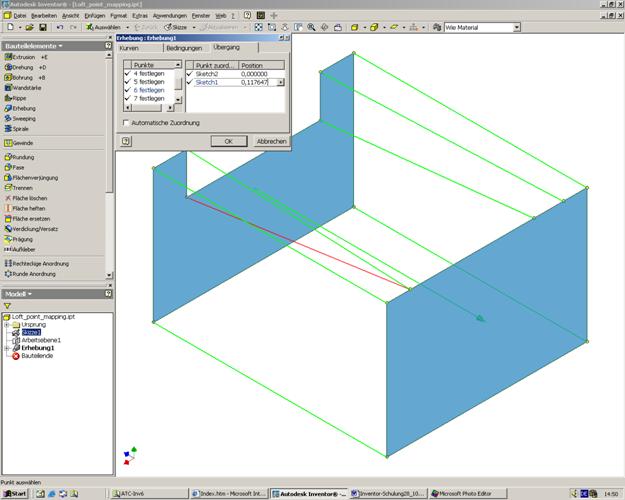Click the Open file icon in the toolbar
Screen dimensions: 625x500
(x=29, y=27)
